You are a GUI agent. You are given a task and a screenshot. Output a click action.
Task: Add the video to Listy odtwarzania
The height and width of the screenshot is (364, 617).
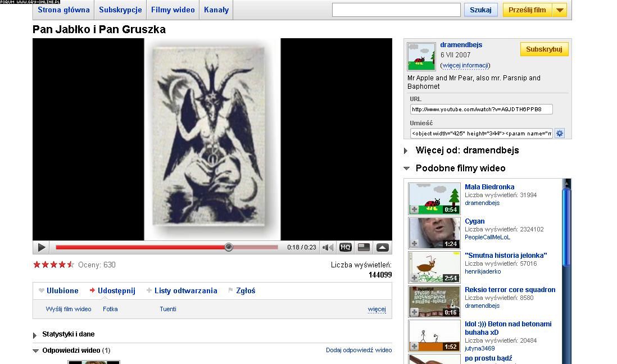tap(182, 290)
